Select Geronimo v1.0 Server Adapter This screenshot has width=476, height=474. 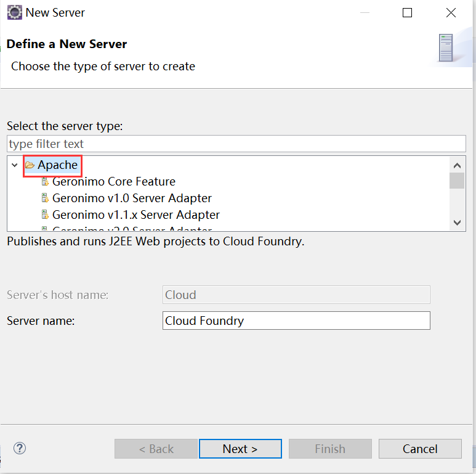click(x=132, y=198)
